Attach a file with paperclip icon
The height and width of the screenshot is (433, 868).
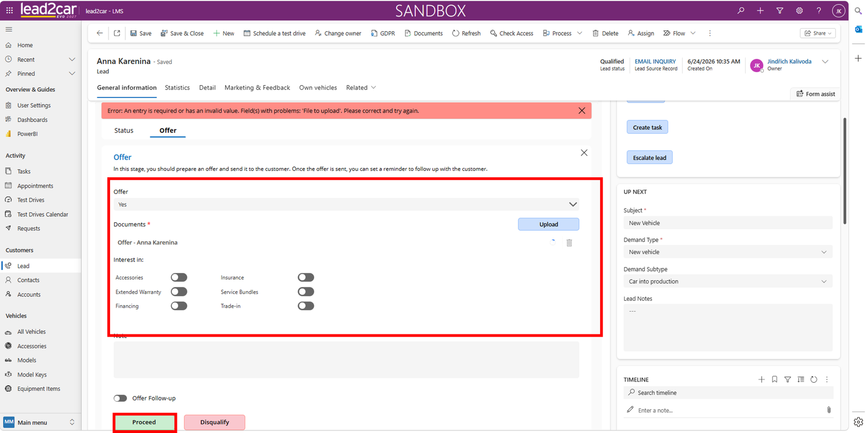[x=828, y=410]
